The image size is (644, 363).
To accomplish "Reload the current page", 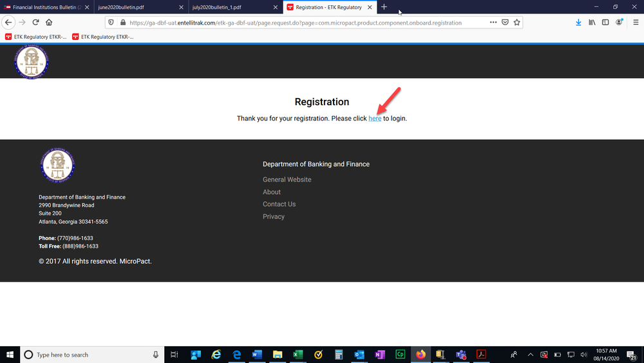I will click(x=36, y=22).
